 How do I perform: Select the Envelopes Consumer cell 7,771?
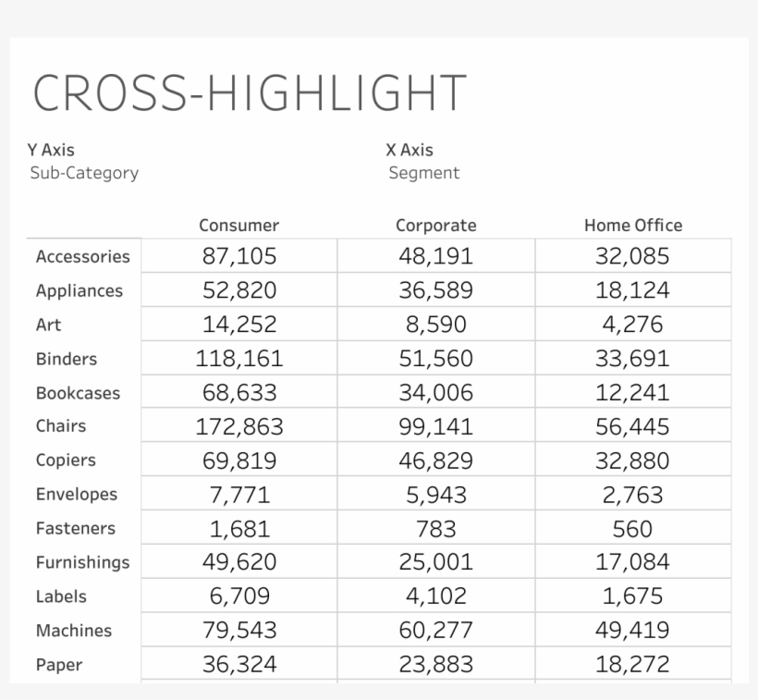click(238, 495)
